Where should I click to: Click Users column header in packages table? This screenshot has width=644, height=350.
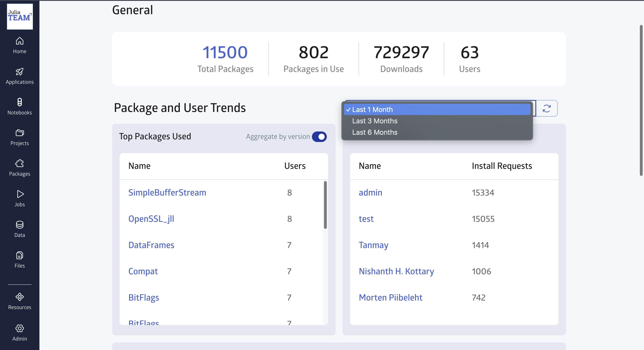pyautogui.click(x=295, y=166)
